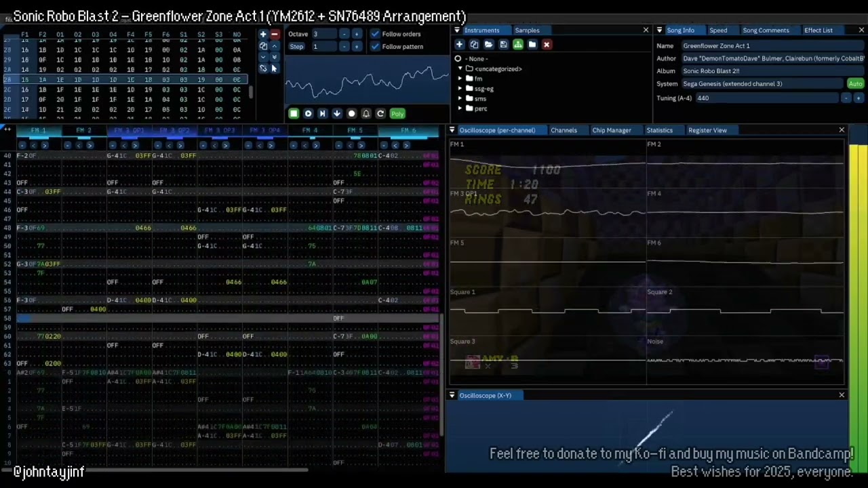Click the Author input field

pyautogui.click(x=772, y=59)
